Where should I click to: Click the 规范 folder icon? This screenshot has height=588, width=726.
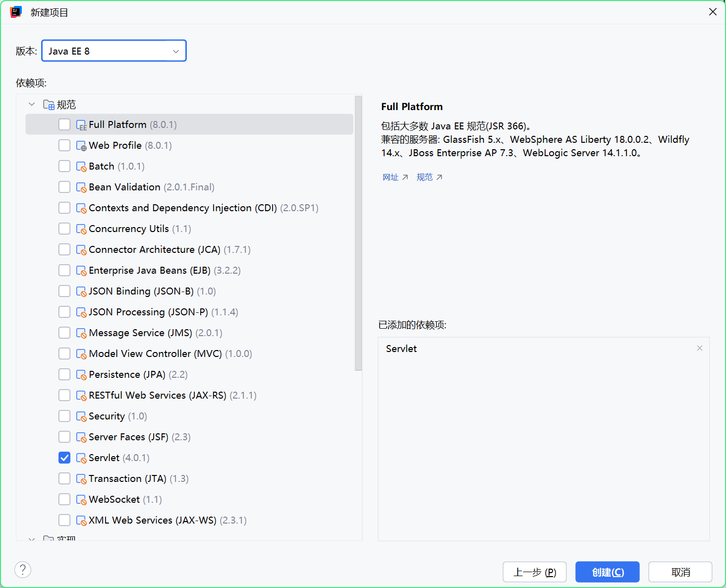click(49, 105)
